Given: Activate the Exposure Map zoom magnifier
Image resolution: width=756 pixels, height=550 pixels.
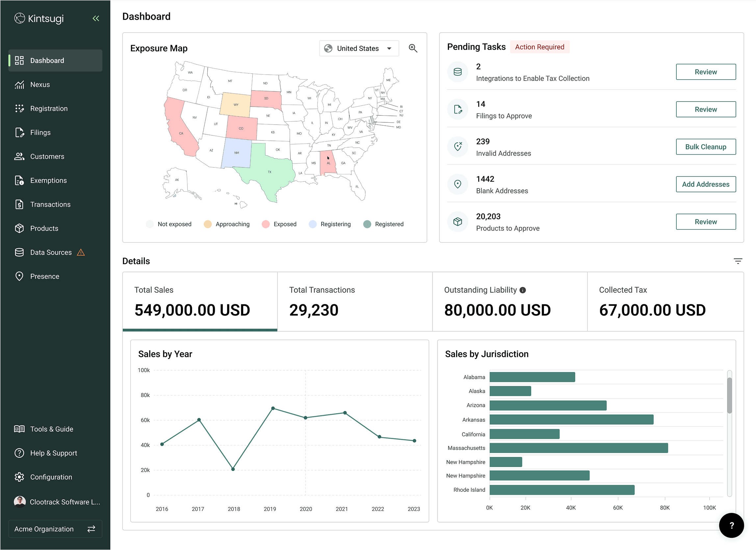Looking at the screenshot, I should pos(413,48).
